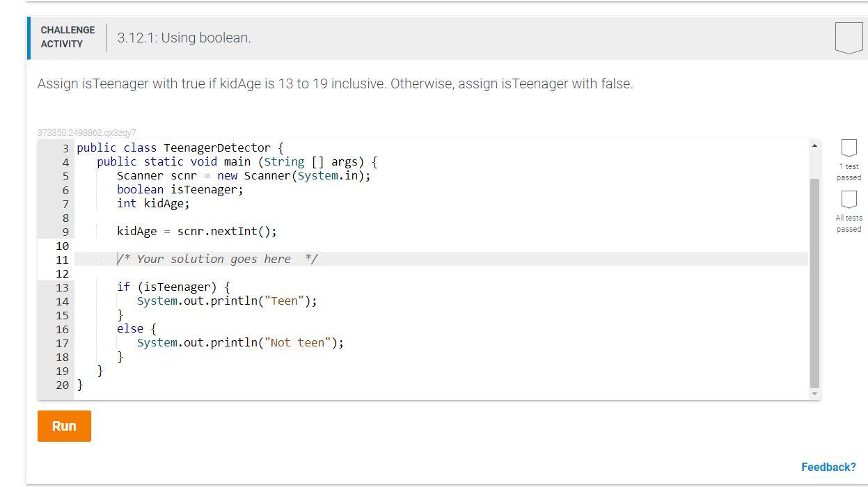This screenshot has height=487, width=868.
Task: Click the scrollbar up arrow in code editor
Action: pos(814,145)
